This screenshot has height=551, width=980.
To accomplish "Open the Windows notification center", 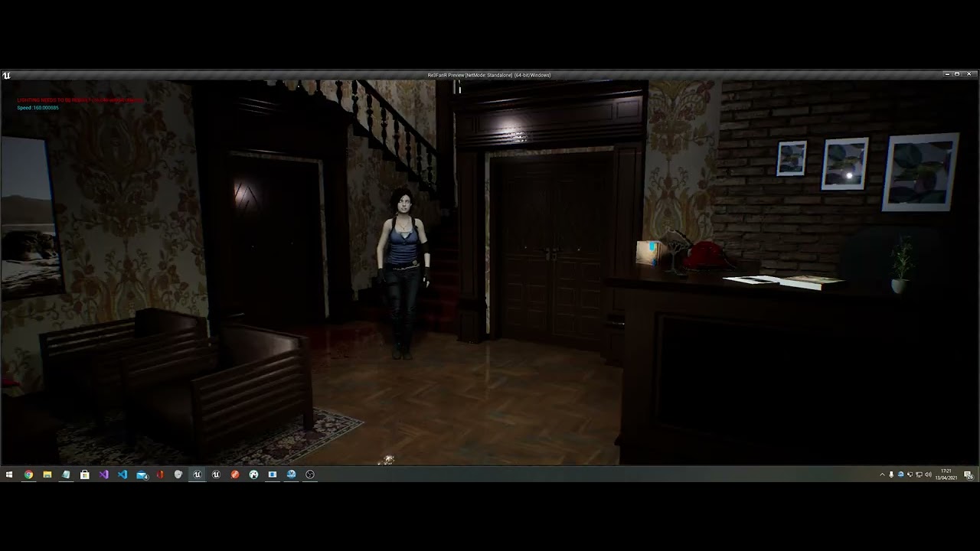I will (969, 474).
